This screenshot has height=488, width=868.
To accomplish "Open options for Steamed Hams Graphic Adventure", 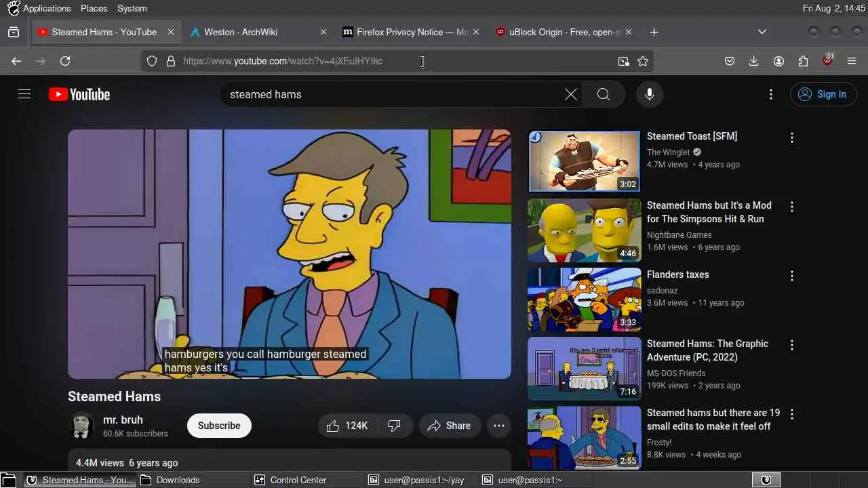I will click(x=791, y=345).
